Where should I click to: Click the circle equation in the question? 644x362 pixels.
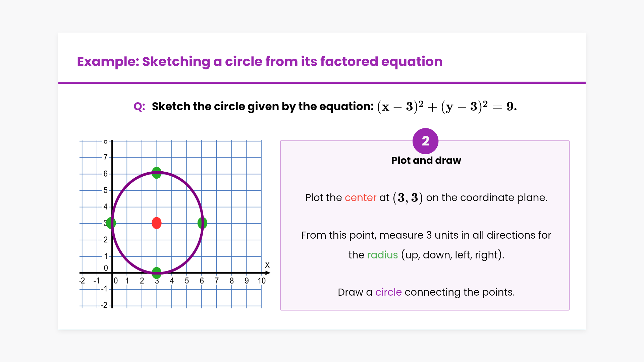[x=447, y=107]
